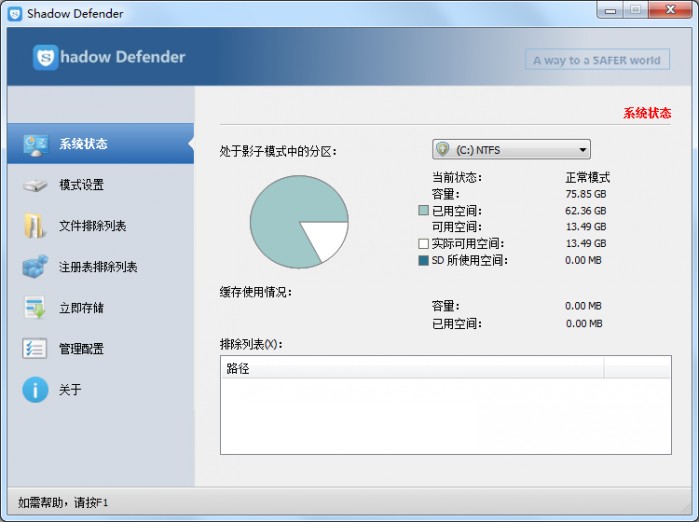Click the SD 所使用空间 dark blue swatch

424,260
